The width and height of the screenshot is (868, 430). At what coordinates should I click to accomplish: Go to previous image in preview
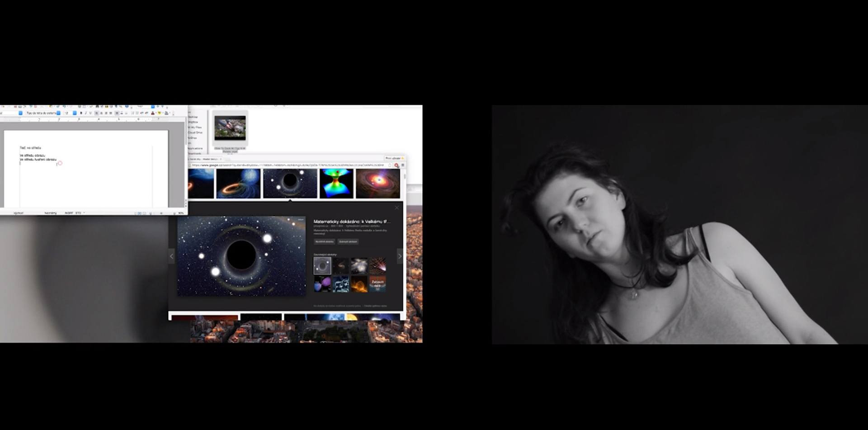pyautogui.click(x=171, y=256)
